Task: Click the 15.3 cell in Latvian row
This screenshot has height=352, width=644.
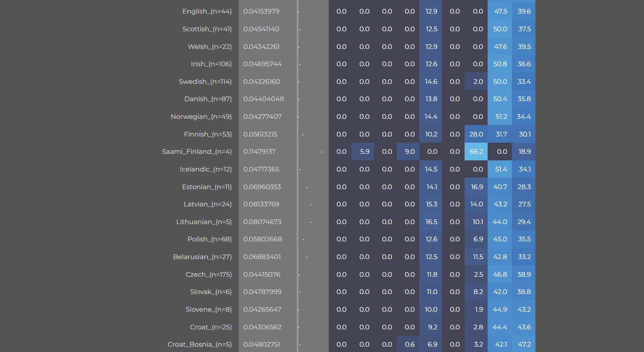Action: point(431,204)
